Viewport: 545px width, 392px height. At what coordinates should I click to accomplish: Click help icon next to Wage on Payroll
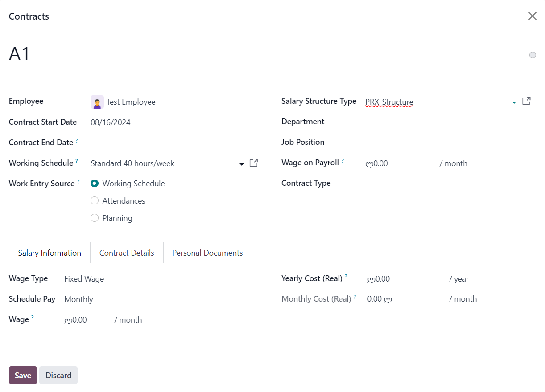tap(343, 161)
